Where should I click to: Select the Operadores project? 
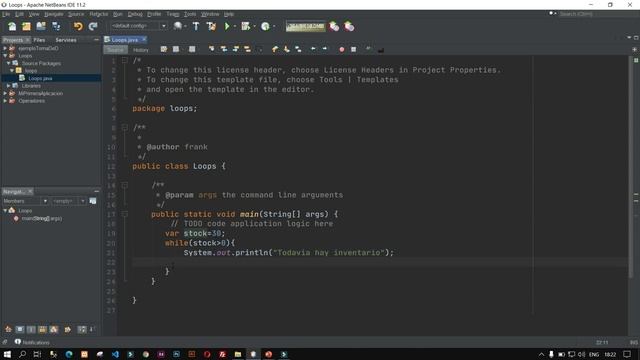pyautogui.click(x=31, y=101)
